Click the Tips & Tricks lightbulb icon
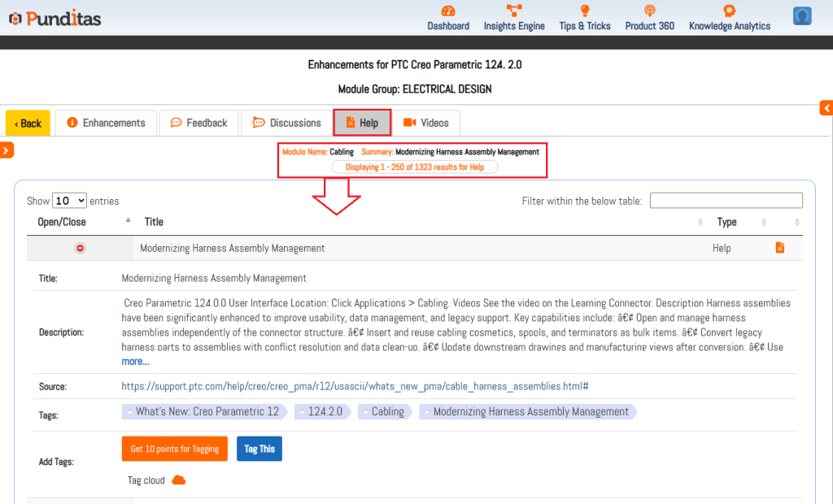The image size is (833, 504). pyautogui.click(x=584, y=11)
